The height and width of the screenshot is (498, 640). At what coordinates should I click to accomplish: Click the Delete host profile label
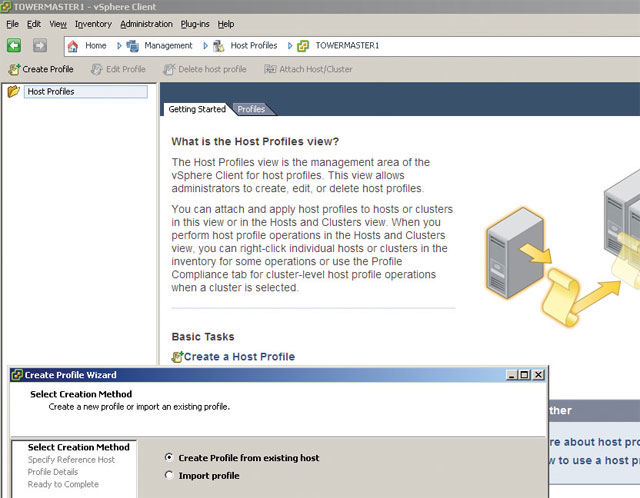pyautogui.click(x=212, y=69)
